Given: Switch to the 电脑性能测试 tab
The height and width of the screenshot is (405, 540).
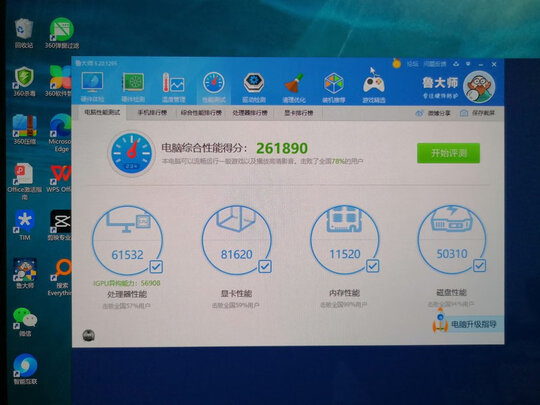Looking at the screenshot, I should click(102, 112).
